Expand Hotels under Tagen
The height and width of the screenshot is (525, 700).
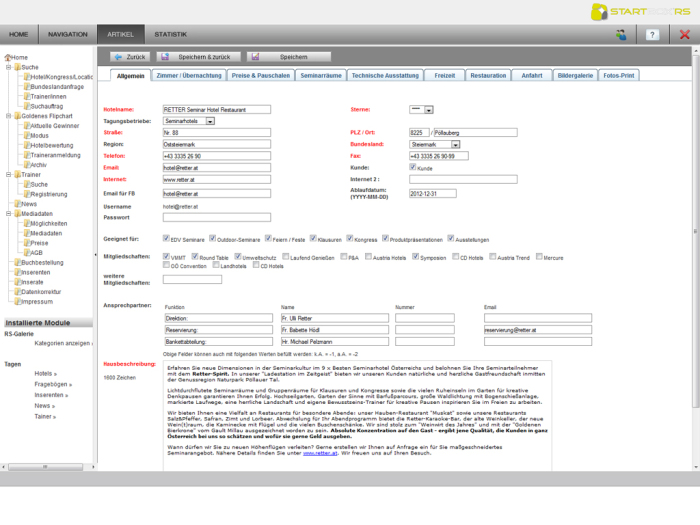(x=46, y=374)
